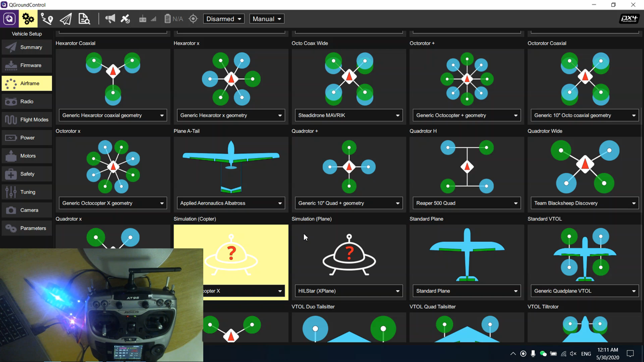Open the Motors setup page
This screenshot has width=644, height=362.
(27, 156)
